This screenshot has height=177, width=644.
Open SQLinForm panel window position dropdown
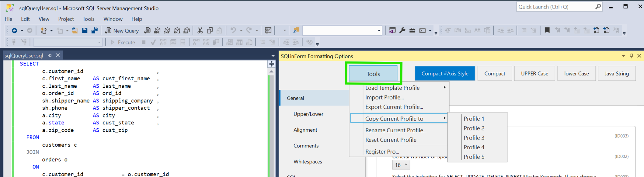pyautogui.click(x=624, y=56)
